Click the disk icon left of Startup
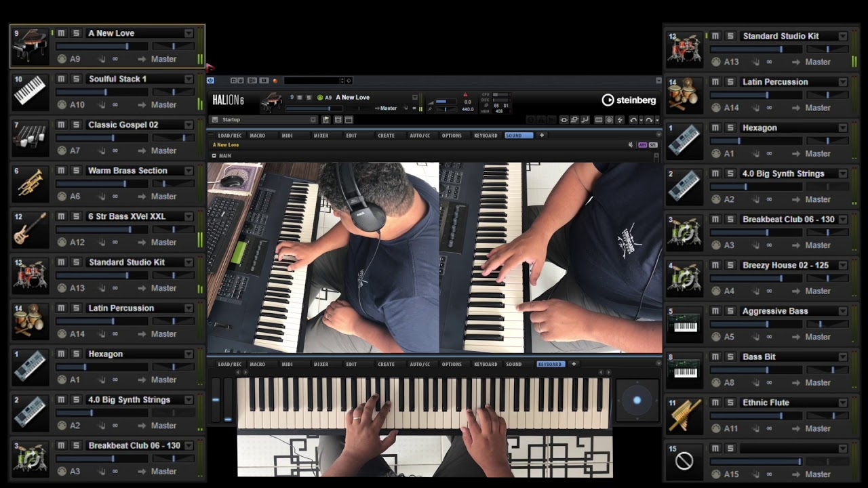The height and width of the screenshot is (488, 868). (215, 120)
